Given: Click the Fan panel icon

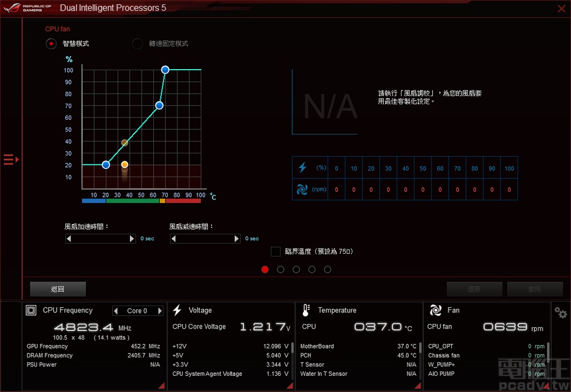Looking at the screenshot, I should (435, 310).
